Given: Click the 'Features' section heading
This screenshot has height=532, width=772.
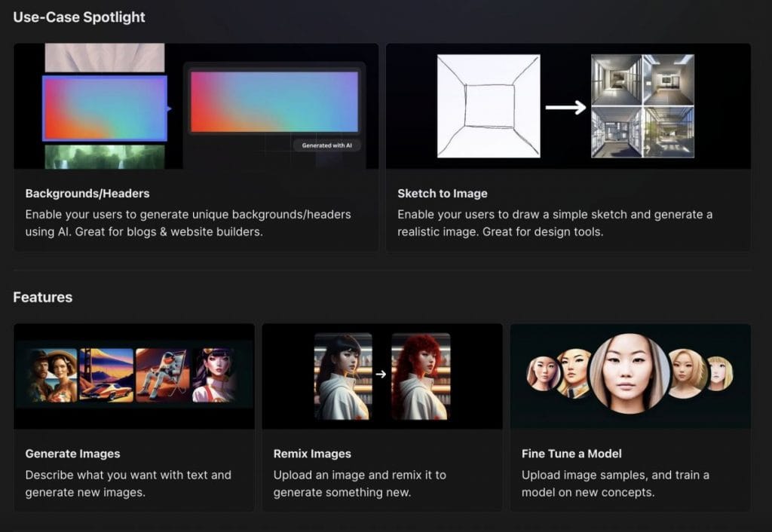Looking at the screenshot, I should [43, 297].
